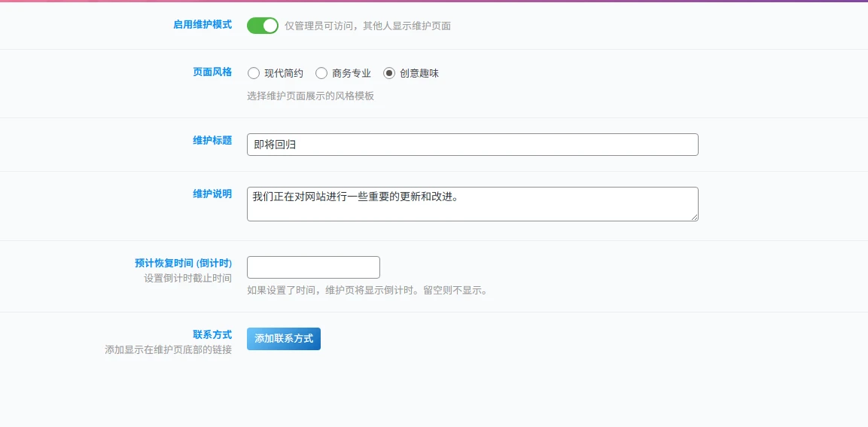
Task: Click the 如果设置了时间 countdown hint text
Action: click(x=367, y=290)
